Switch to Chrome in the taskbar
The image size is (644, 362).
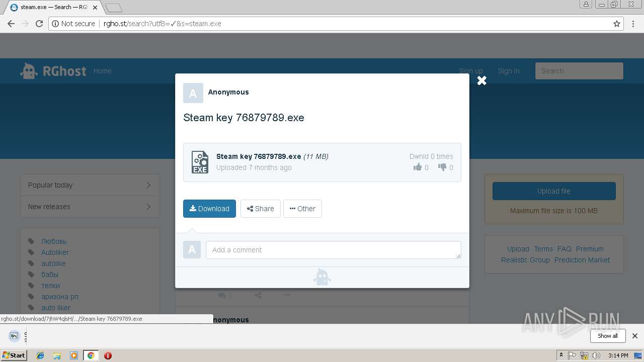click(x=91, y=355)
